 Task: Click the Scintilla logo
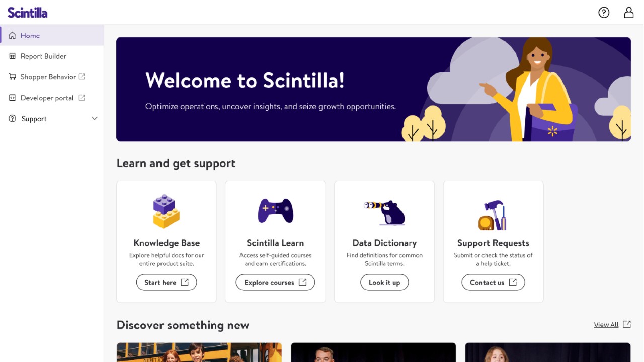28,13
